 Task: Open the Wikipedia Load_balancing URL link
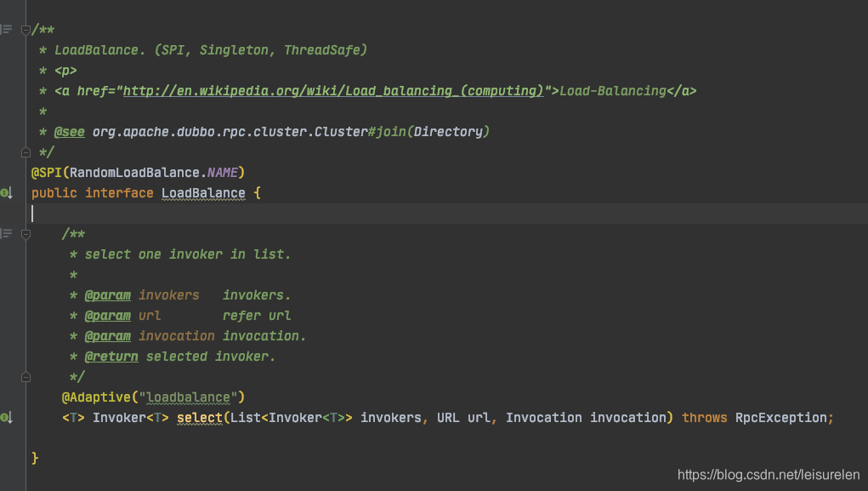[333, 91]
